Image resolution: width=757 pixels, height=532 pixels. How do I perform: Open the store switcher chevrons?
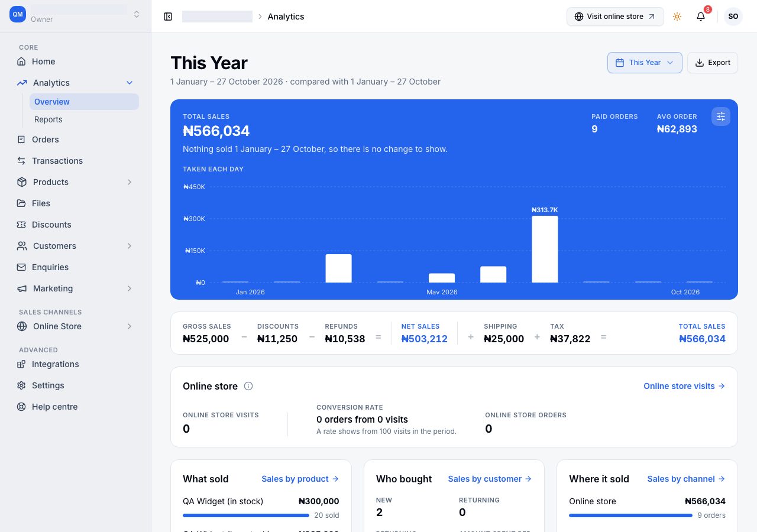tap(137, 14)
